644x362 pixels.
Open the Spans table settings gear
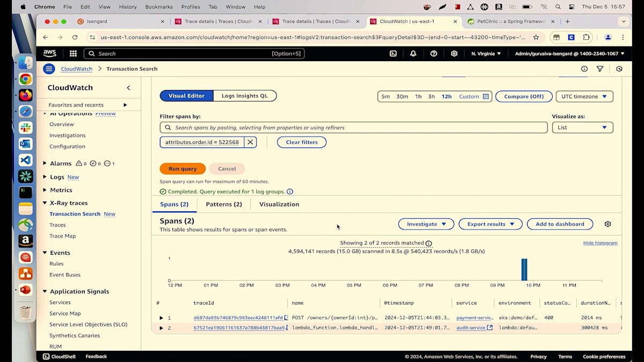tap(608, 224)
